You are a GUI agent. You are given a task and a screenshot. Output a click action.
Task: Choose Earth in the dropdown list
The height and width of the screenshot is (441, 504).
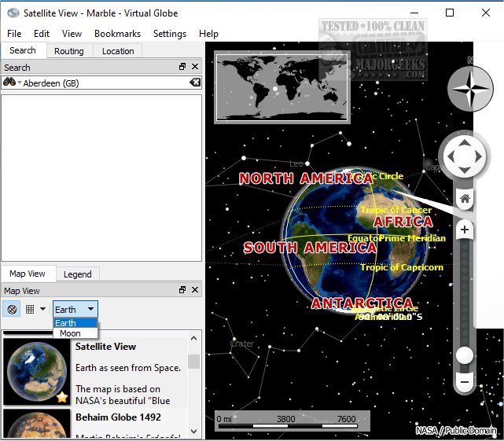[x=75, y=323]
